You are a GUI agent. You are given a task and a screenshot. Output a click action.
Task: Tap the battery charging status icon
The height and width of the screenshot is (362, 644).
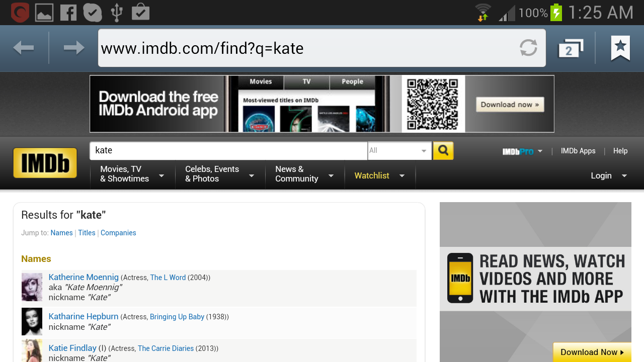(556, 13)
